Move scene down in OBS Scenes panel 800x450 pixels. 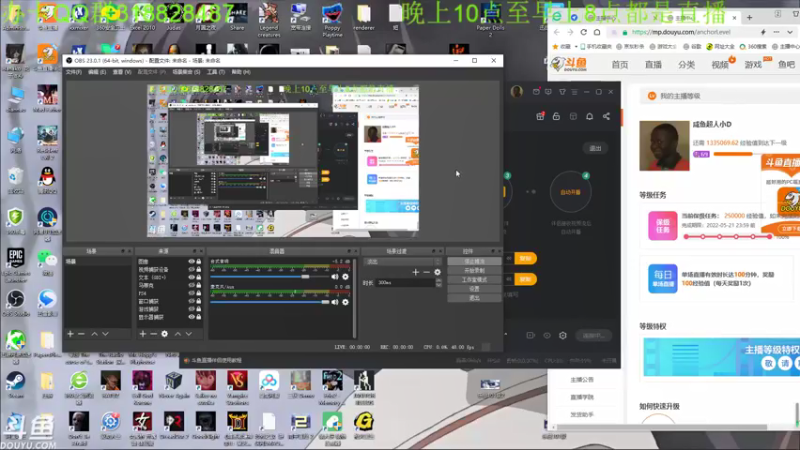pyautogui.click(x=105, y=334)
